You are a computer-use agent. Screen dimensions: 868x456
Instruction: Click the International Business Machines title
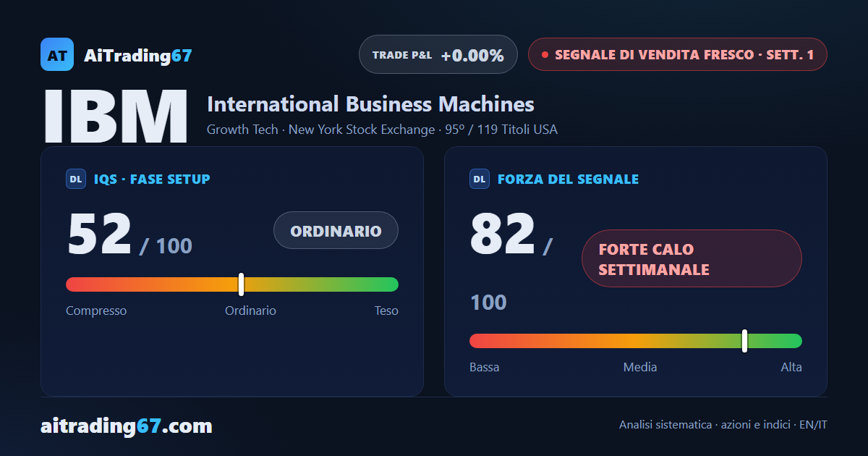[370, 104]
